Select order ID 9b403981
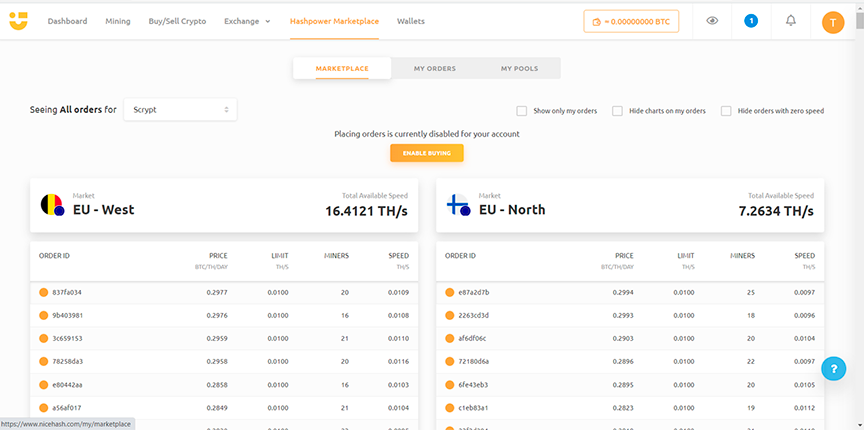The width and height of the screenshot is (864, 430). (67, 315)
